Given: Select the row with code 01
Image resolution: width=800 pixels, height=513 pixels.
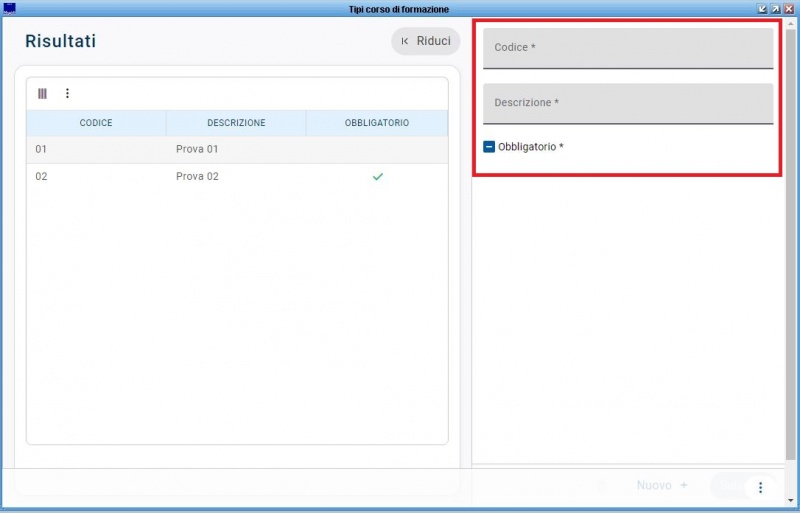Looking at the screenshot, I should click(x=237, y=150).
